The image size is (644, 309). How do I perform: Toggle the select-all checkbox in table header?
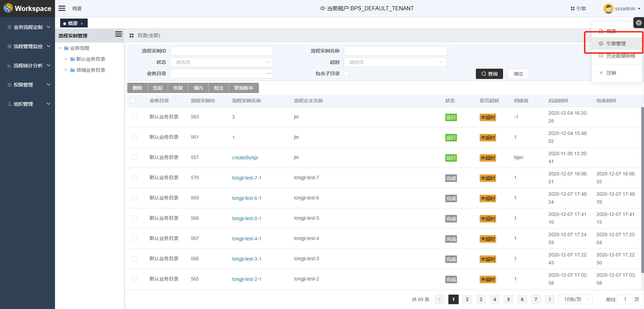[x=133, y=101]
